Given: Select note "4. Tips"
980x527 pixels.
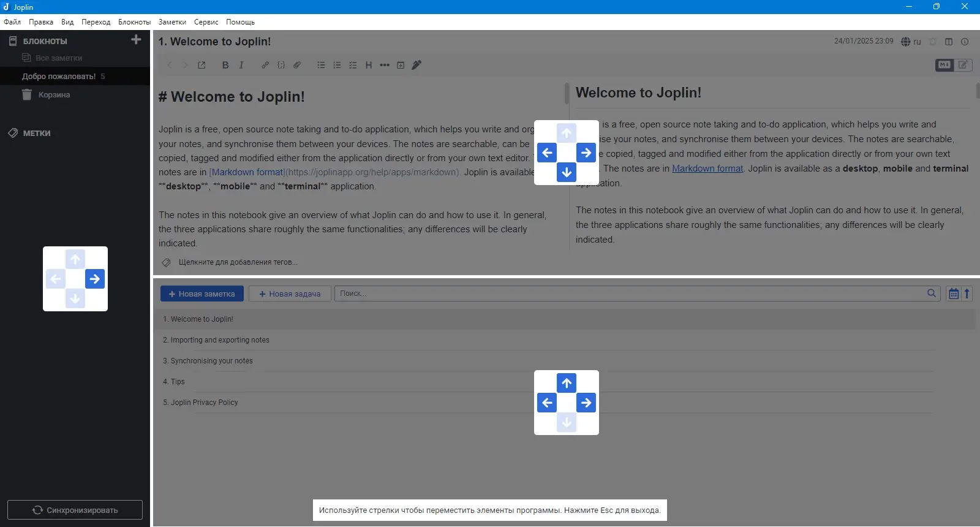Looking at the screenshot, I should (x=564, y=382).
